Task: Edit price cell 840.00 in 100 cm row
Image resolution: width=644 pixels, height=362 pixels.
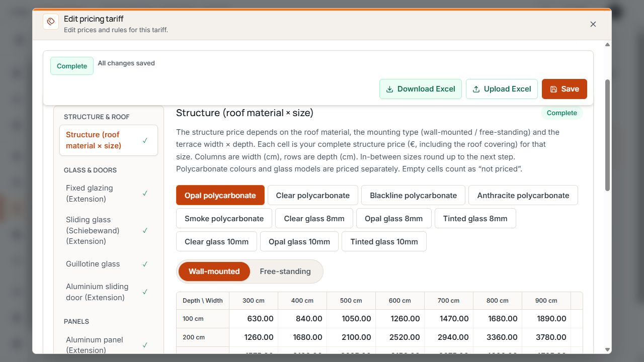Action: 302,319
